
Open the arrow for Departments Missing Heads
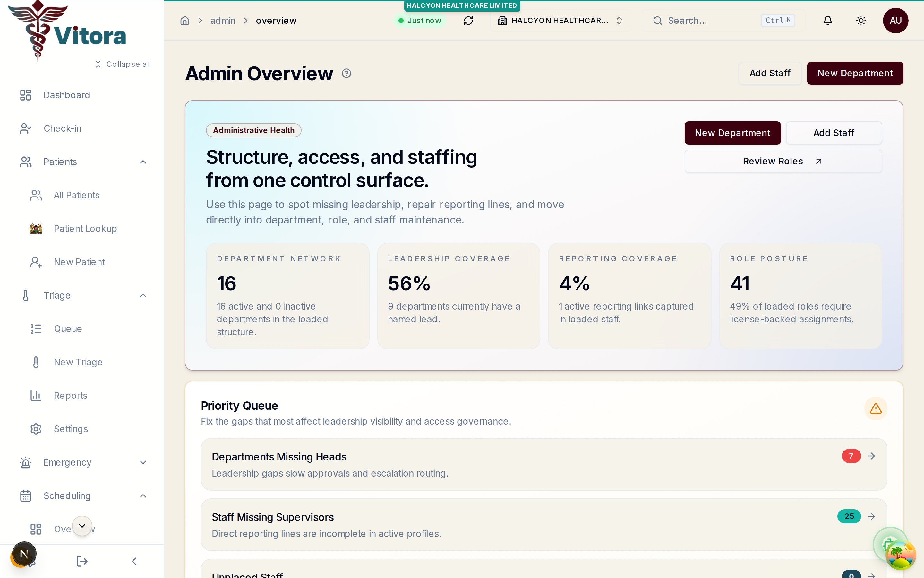click(x=871, y=456)
